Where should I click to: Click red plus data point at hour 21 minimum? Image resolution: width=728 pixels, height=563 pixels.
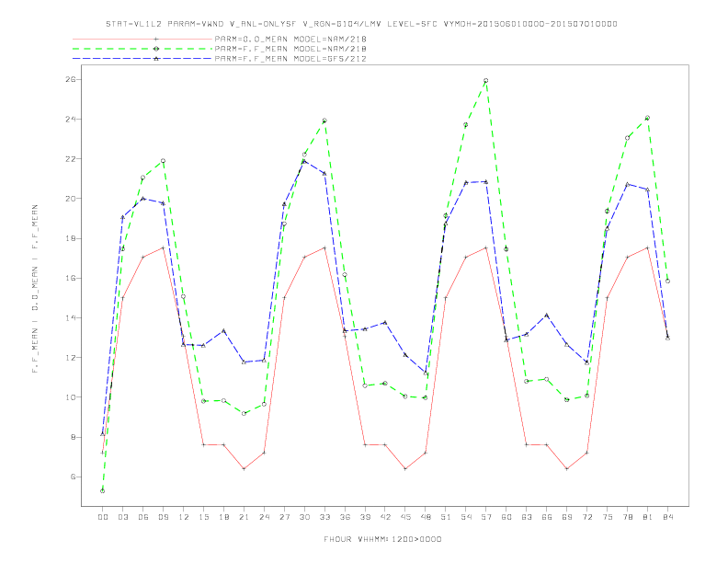(244, 468)
